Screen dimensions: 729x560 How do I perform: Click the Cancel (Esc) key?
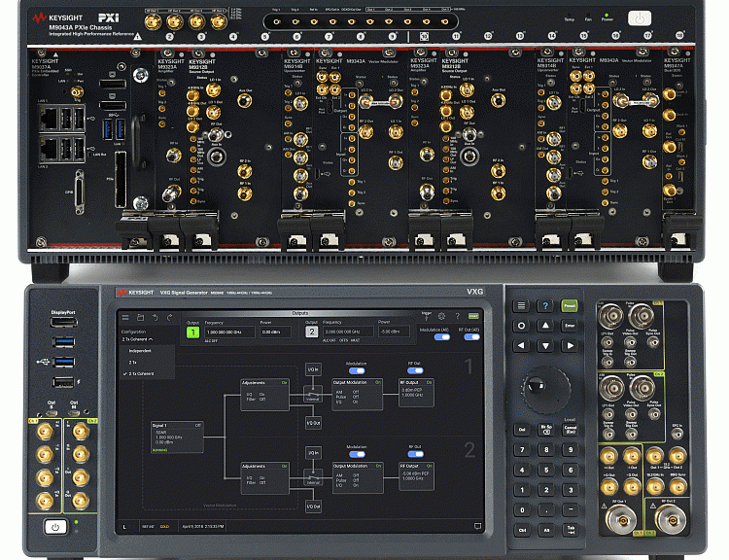coord(570,430)
